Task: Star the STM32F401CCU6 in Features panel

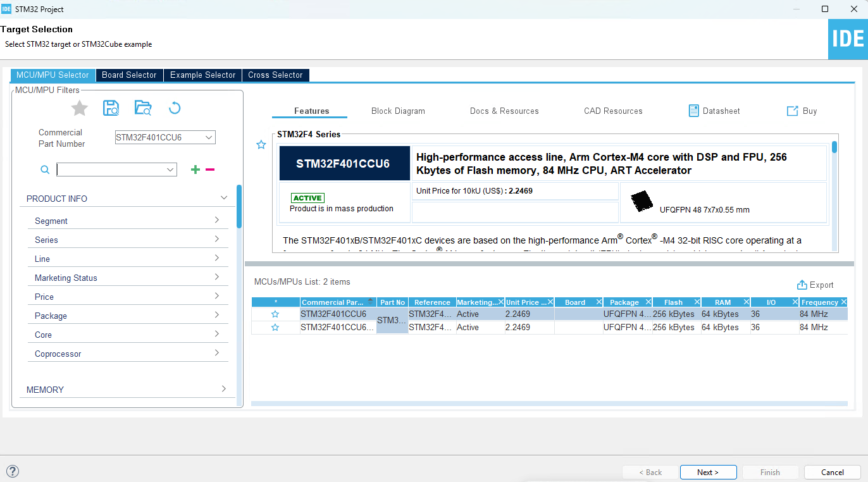Action: coord(261,145)
